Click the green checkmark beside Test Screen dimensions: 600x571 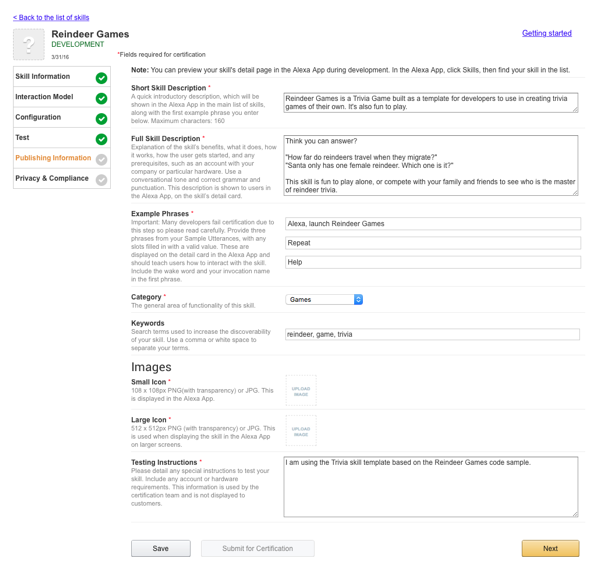tap(101, 139)
